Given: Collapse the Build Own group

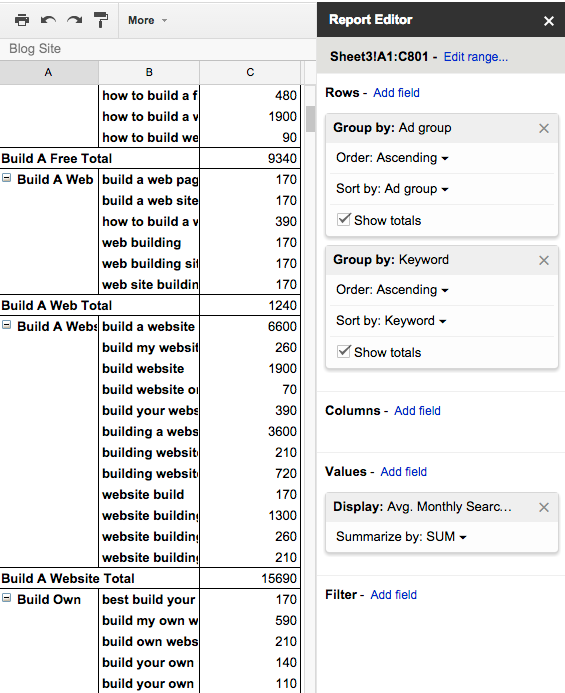Looking at the screenshot, I should point(7,598).
